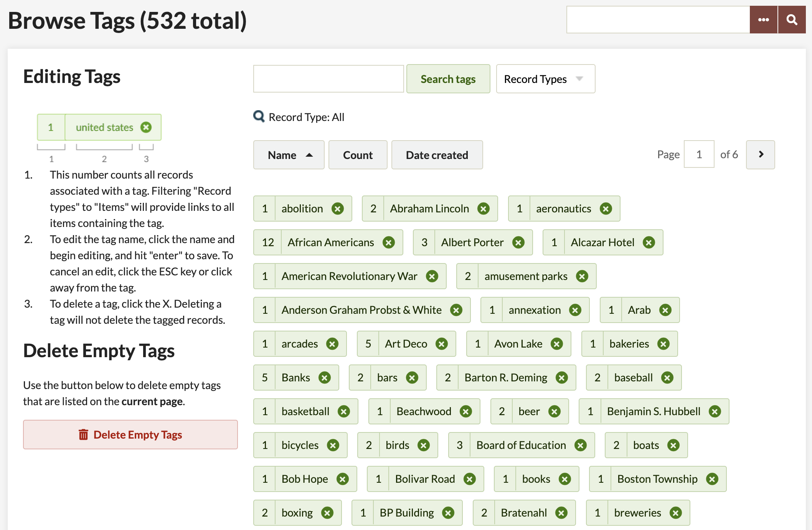Viewport: 812px width, 530px height.
Task: Click delete icon on Art Deco tag
Action: pyautogui.click(x=442, y=344)
